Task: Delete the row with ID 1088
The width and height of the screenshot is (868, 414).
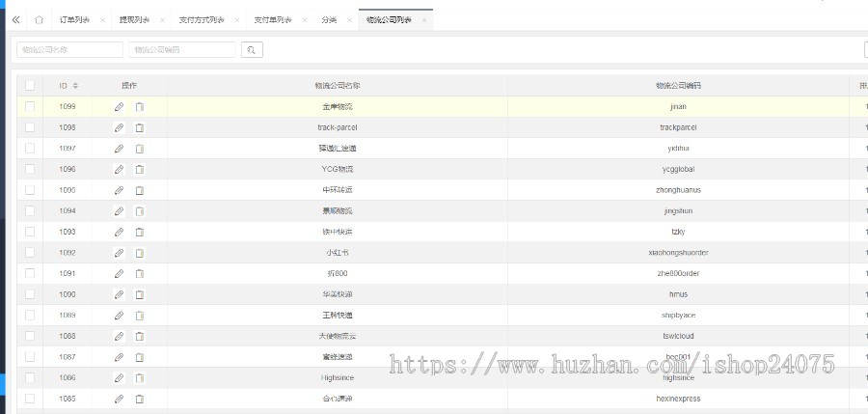Action: pyautogui.click(x=140, y=337)
